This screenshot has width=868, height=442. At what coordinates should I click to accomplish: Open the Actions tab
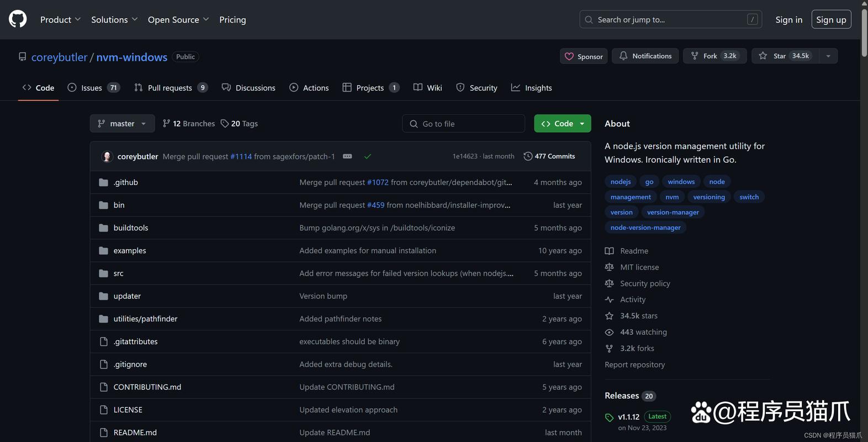click(x=309, y=88)
